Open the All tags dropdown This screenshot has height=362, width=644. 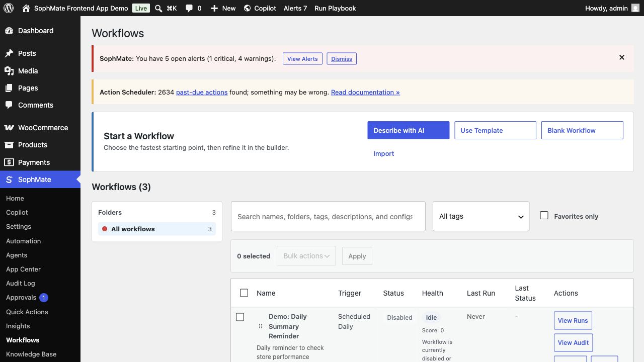tap(481, 216)
